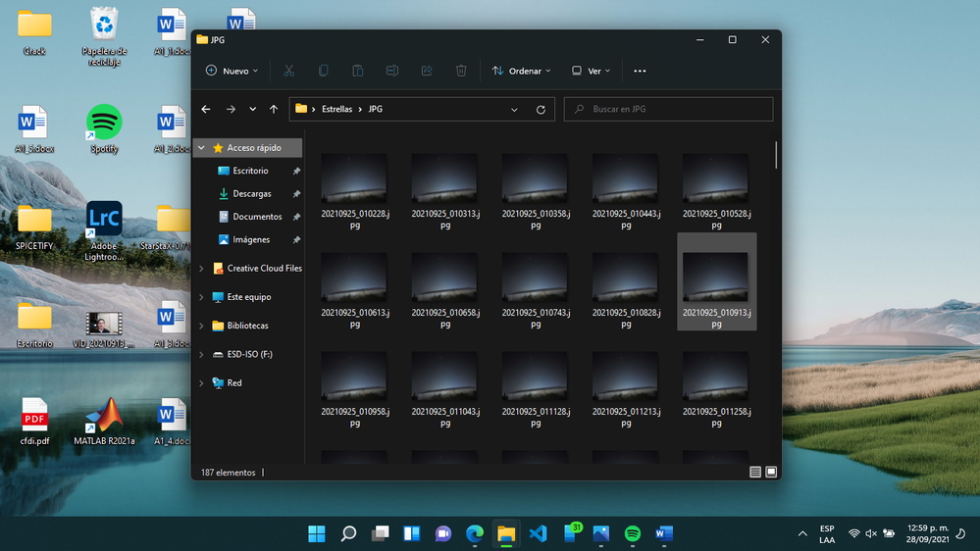
Task: Switch to large thumbnails view icon
Action: point(771,473)
